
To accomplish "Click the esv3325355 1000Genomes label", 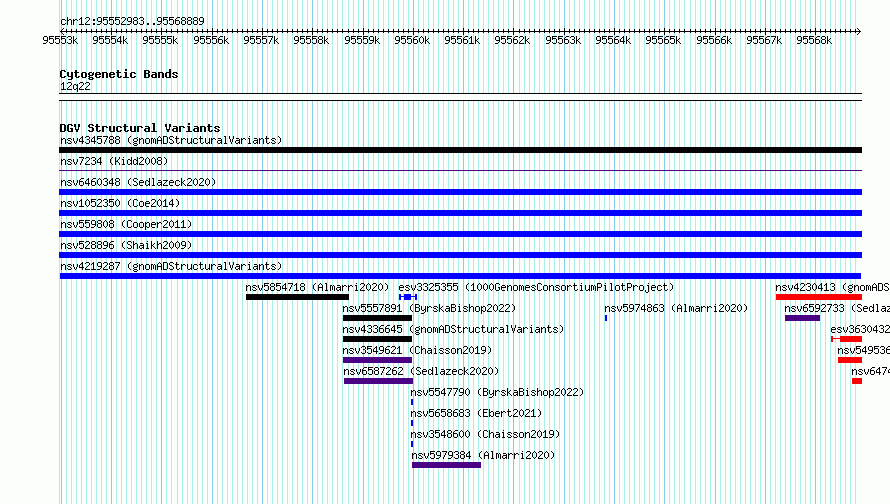I will [x=536, y=287].
